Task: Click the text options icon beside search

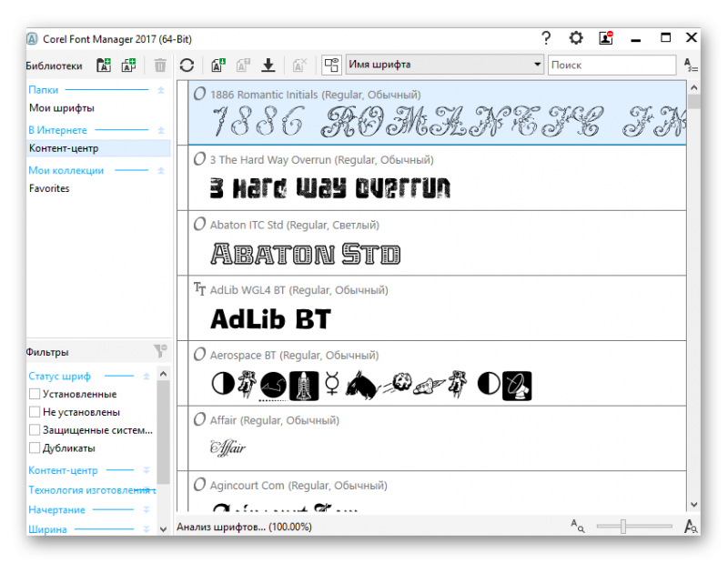Action: coord(691,65)
